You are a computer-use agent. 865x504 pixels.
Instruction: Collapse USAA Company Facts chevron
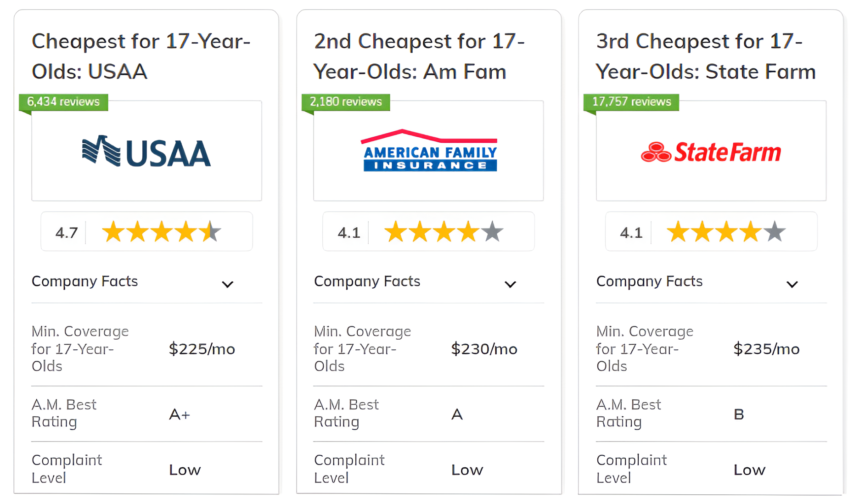pyautogui.click(x=228, y=284)
